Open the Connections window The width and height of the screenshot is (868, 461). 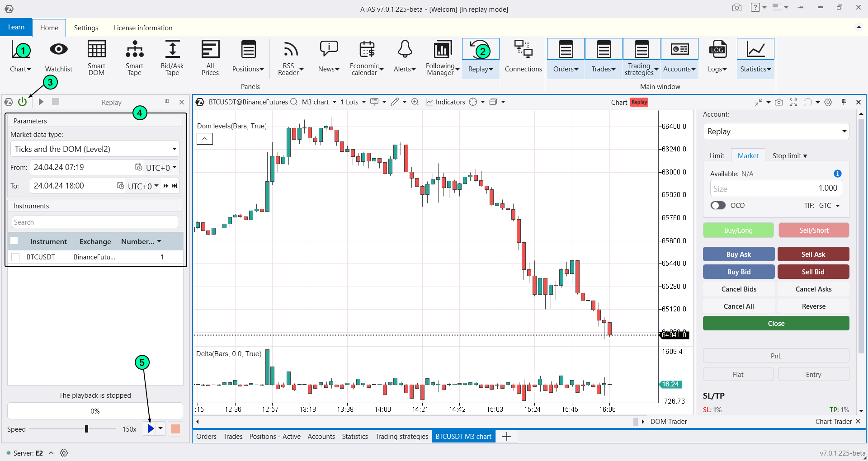tap(523, 57)
